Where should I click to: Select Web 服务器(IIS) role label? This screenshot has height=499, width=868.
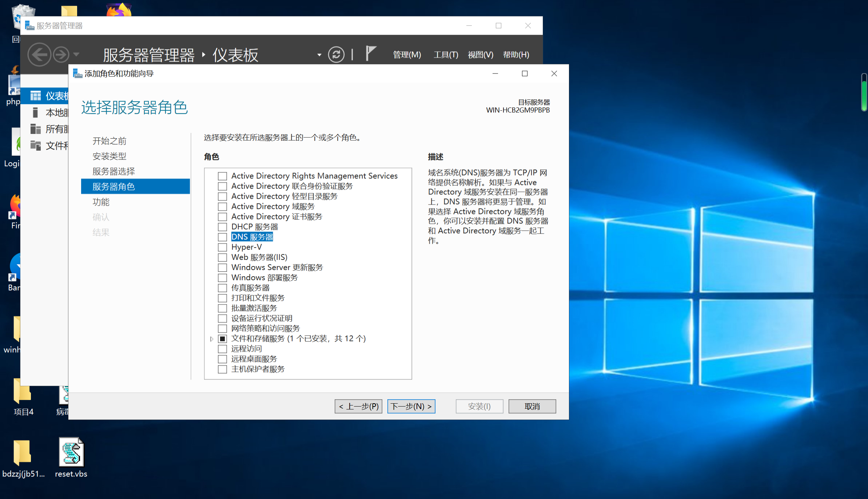pos(259,257)
